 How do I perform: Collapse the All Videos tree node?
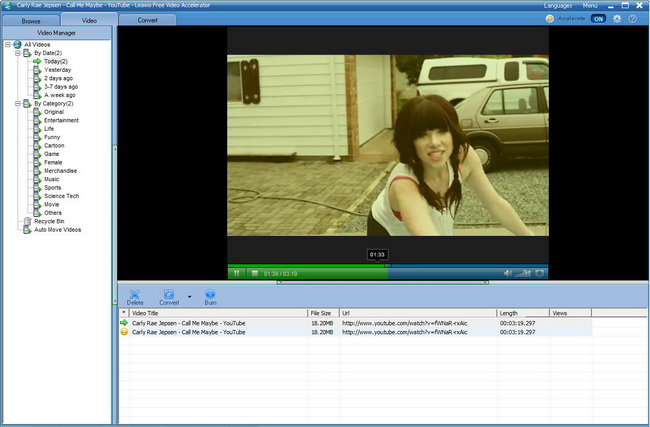tap(7, 44)
